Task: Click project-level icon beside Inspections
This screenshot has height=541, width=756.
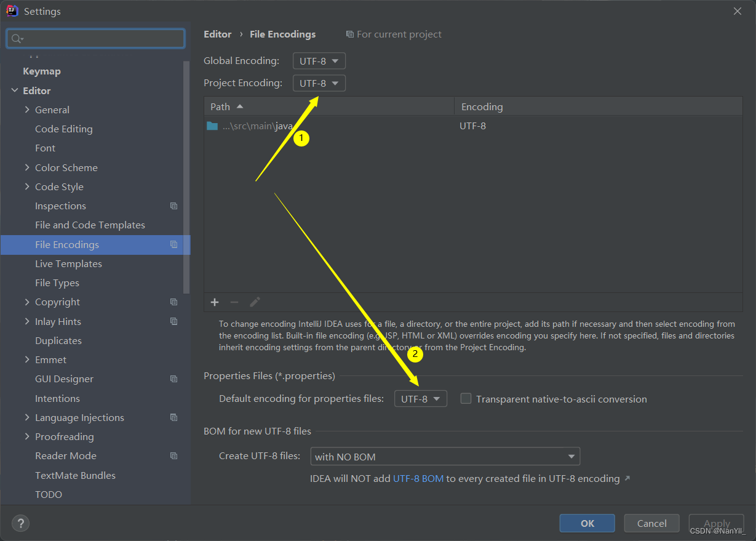Action: coord(174,206)
